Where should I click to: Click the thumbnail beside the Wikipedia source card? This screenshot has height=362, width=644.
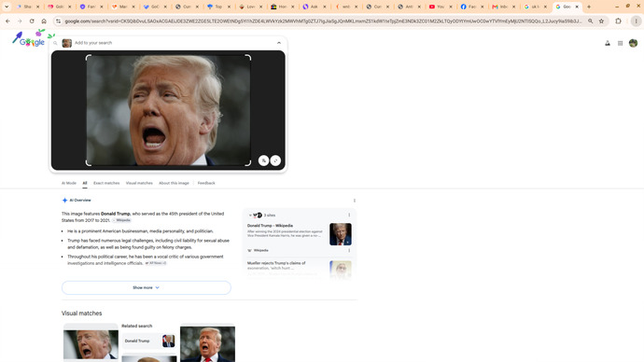pyautogui.click(x=340, y=234)
